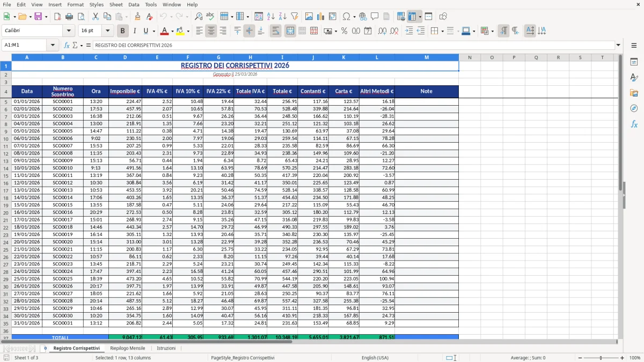This screenshot has width=644, height=362.
Task: Toggle Center Vertically alignment
Action: click(249, 31)
